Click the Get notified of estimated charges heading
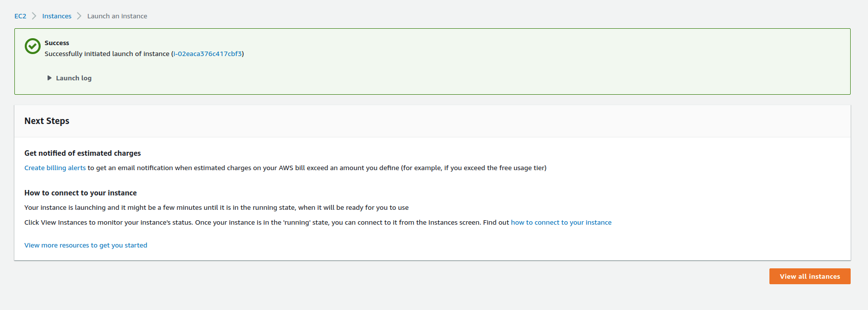Screen dimensions: 868x310 click(x=83, y=153)
